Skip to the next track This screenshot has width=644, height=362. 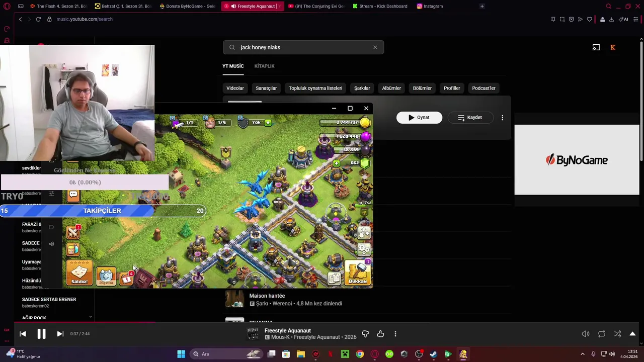pyautogui.click(x=60, y=334)
